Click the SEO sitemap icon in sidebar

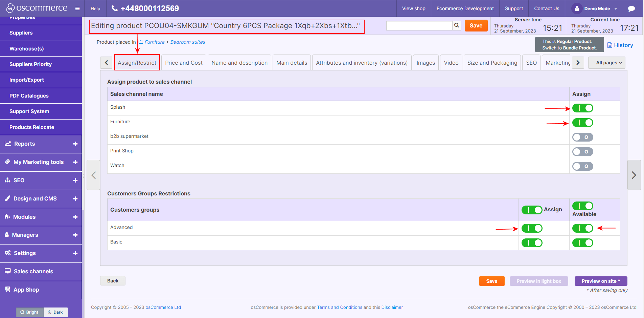(x=7, y=180)
